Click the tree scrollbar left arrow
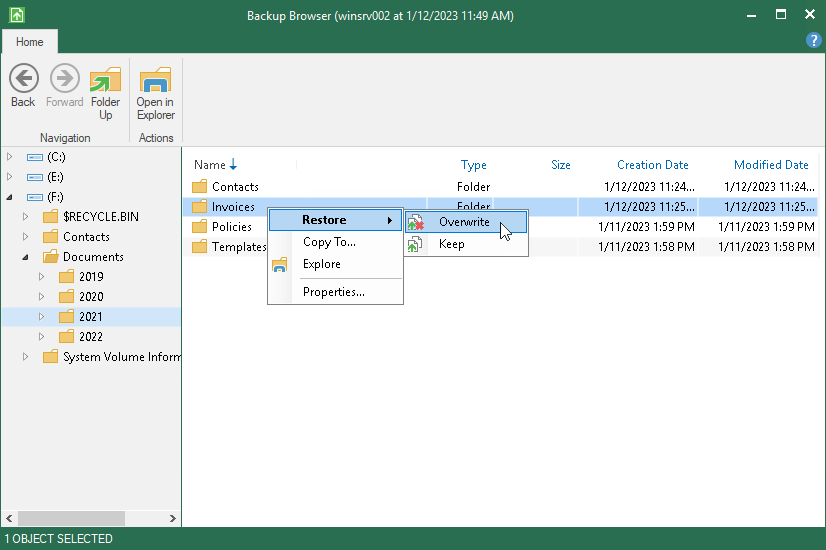This screenshot has height=550, width=826. [9, 518]
